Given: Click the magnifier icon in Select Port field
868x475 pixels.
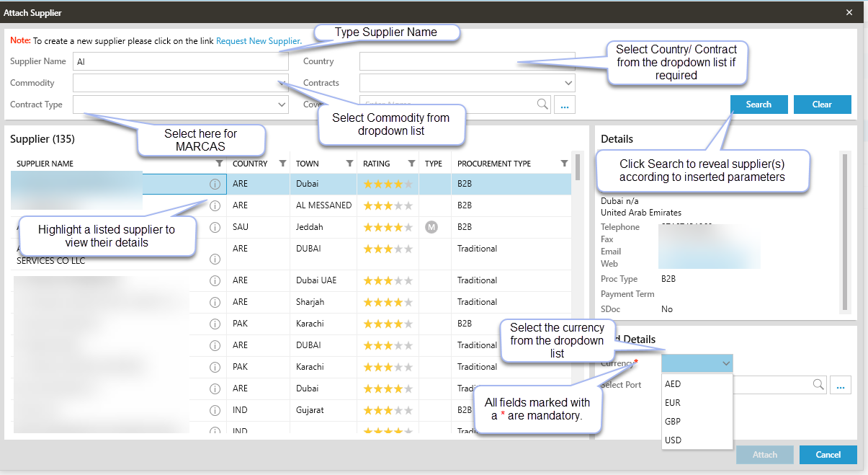Looking at the screenshot, I should point(818,385).
